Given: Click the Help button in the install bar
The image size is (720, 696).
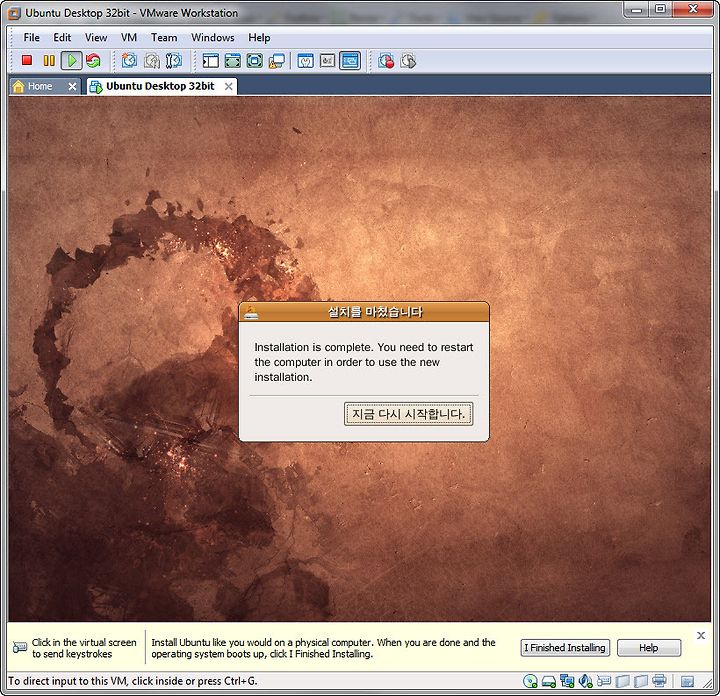Looking at the screenshot, I should coord(649,647).
